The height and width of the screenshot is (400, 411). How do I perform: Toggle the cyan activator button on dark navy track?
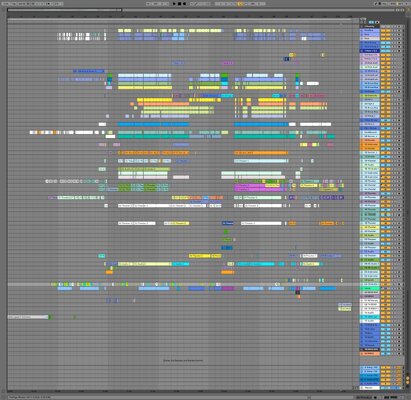coord(383,51)
